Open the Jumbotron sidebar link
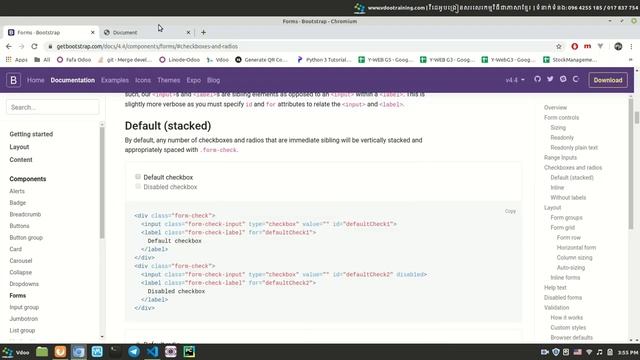The width and height of the screenshot is (640, 360). tap(24, 319)
